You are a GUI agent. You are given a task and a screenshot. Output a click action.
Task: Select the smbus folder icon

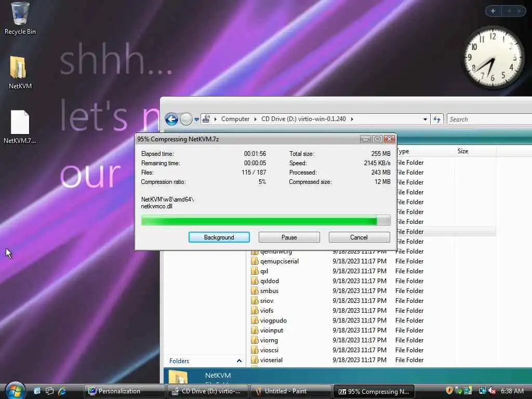[x=255, y=291]
